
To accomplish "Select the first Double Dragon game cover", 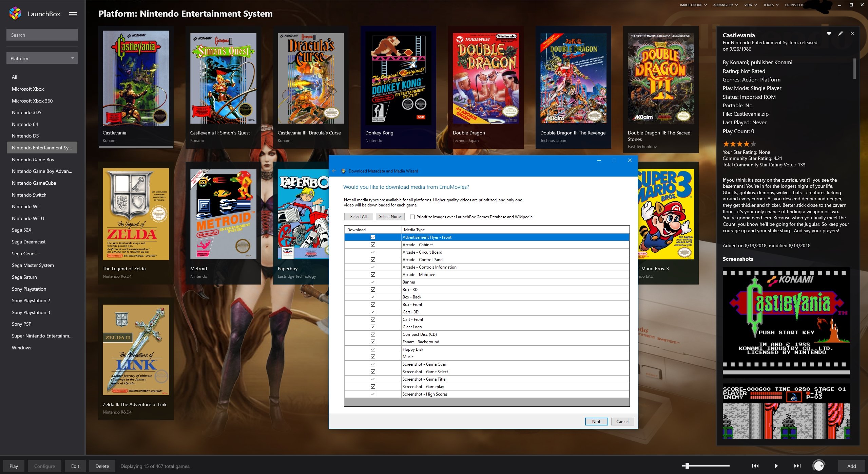I will [x=486, y=78].
